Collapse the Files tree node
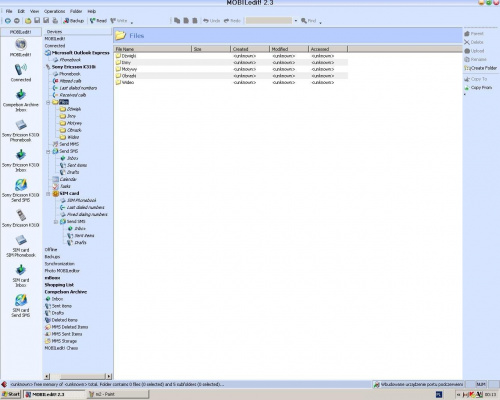This screenshot has height=400, width=500. (x=48, y=102)
